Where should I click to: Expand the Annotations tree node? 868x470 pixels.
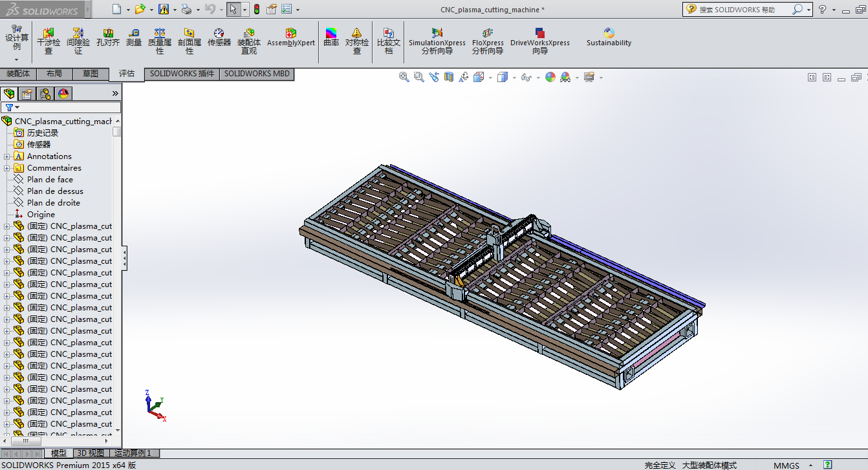coord(7,156)
